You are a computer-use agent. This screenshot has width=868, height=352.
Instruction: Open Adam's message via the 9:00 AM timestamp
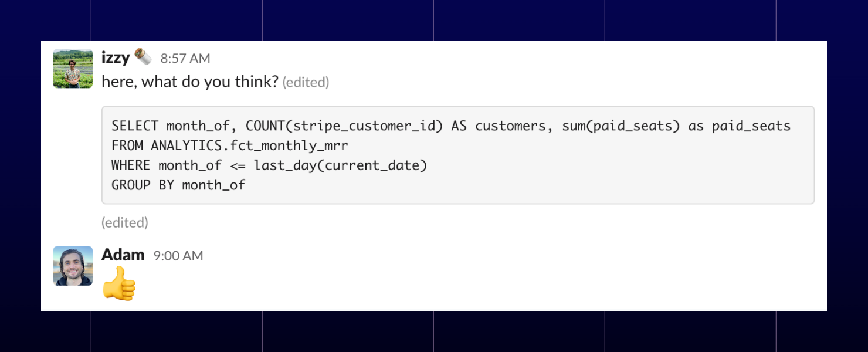coord(177,255)
